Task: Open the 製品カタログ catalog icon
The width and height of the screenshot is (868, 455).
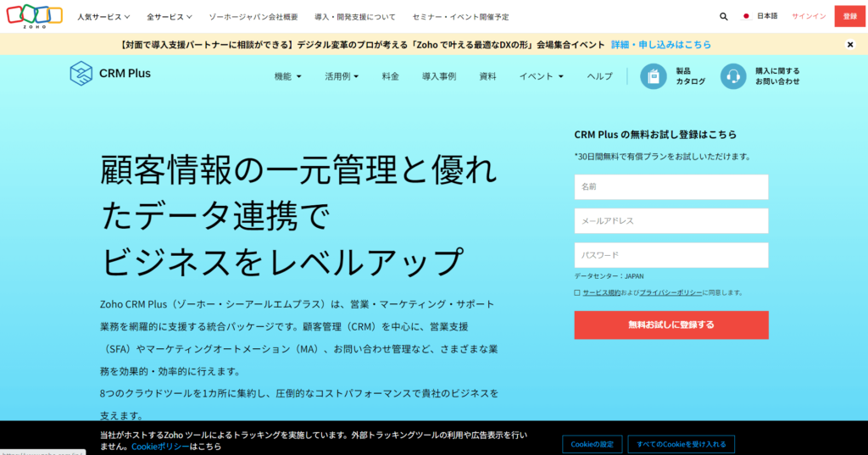Action: (x=653, y=76)
